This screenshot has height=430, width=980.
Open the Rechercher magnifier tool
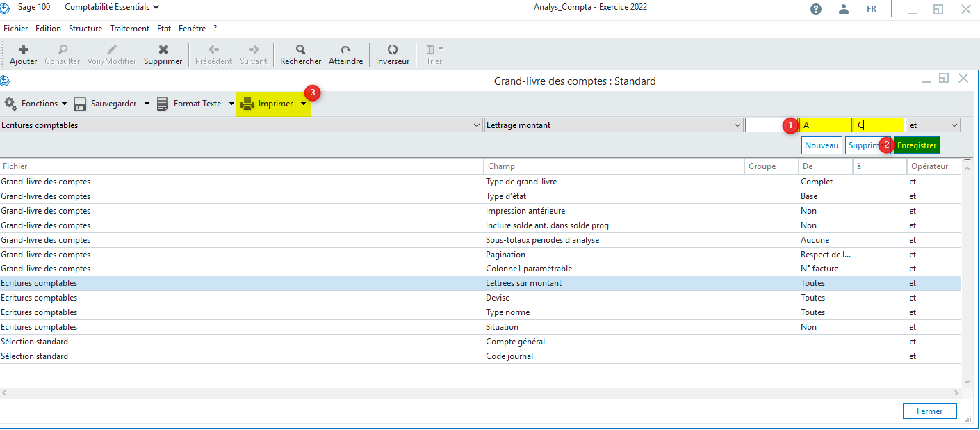click(x=300, y=50)
